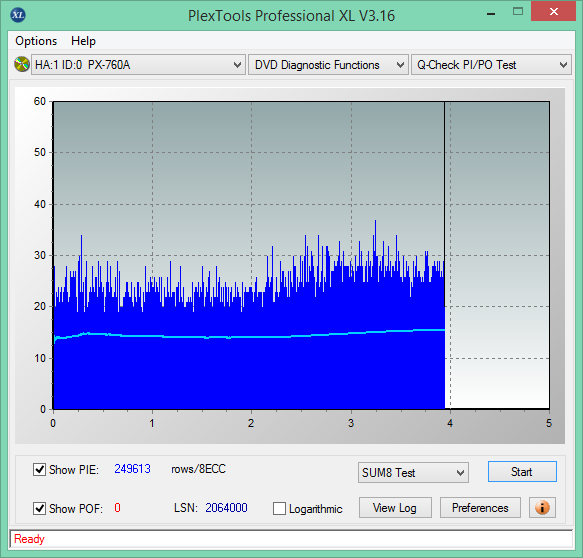
Task: Open Preferences
Action: pyautogui.click(x=480, y=507)
